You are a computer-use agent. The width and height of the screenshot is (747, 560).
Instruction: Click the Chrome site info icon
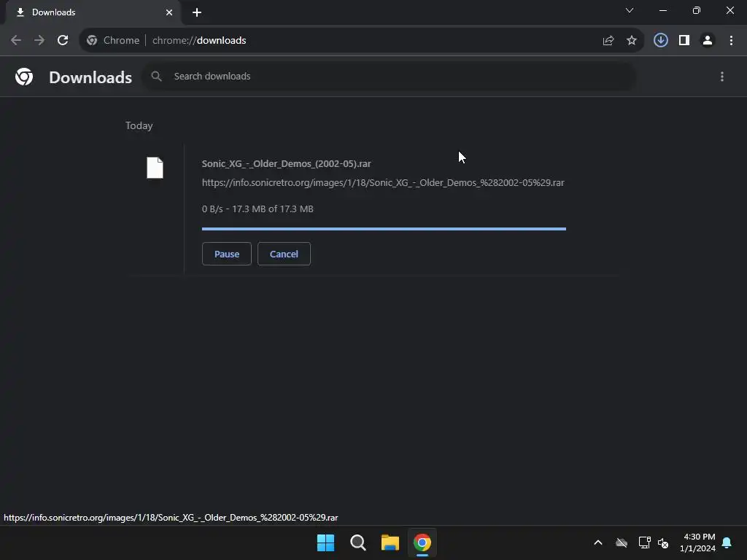pos(92,41)
